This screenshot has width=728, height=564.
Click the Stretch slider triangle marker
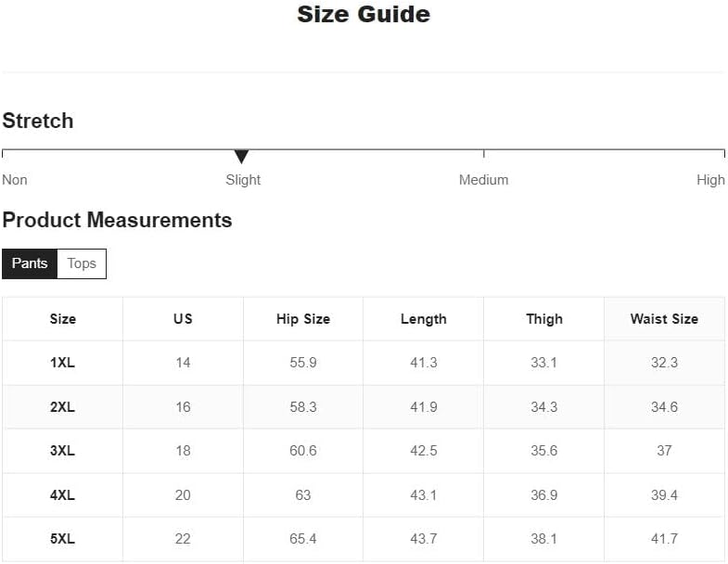pos(241,157)
